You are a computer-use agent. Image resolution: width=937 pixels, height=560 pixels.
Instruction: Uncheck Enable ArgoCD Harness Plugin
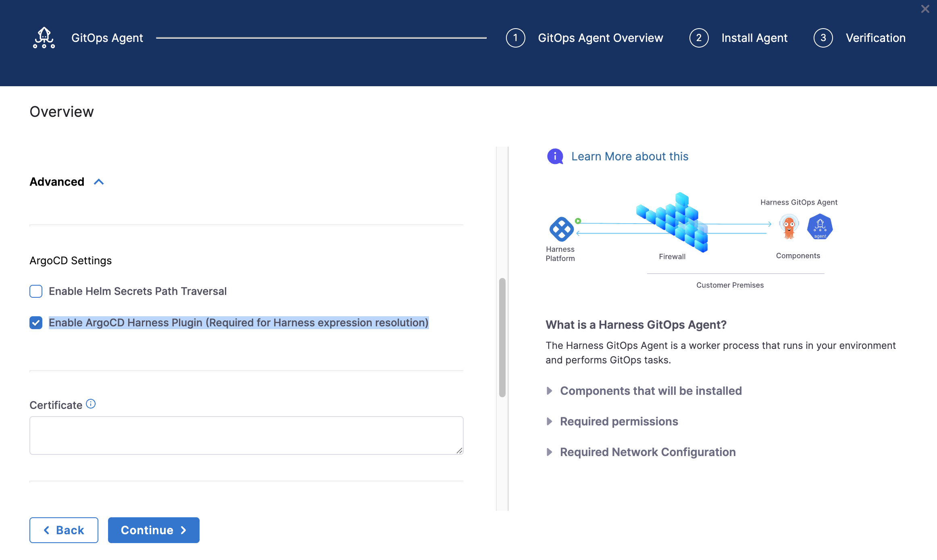(x=36, y=322)
